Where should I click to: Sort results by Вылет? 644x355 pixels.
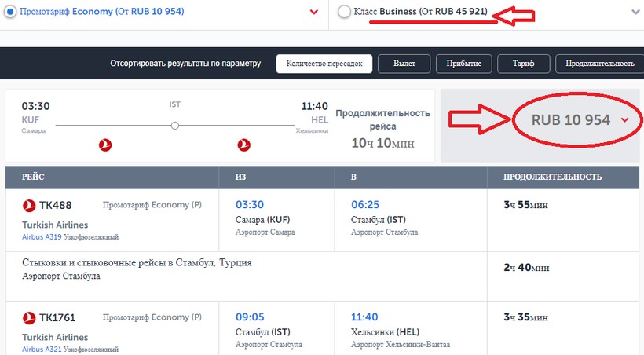pos(405,64)
